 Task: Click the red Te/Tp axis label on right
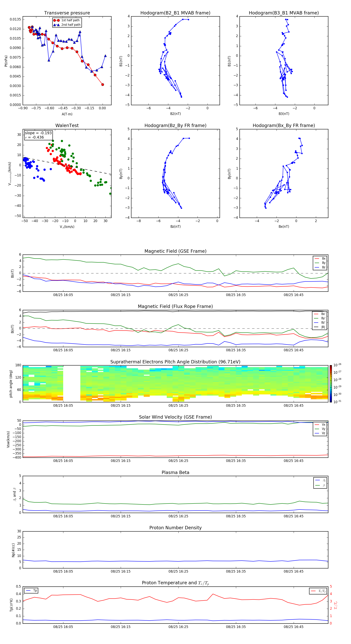click(336, 605)
